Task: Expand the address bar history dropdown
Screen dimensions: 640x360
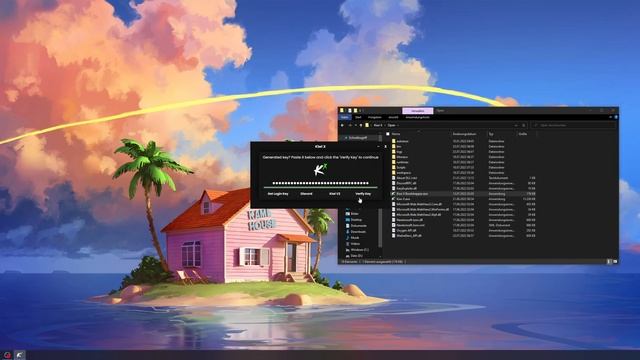Action: pos(516,125)
